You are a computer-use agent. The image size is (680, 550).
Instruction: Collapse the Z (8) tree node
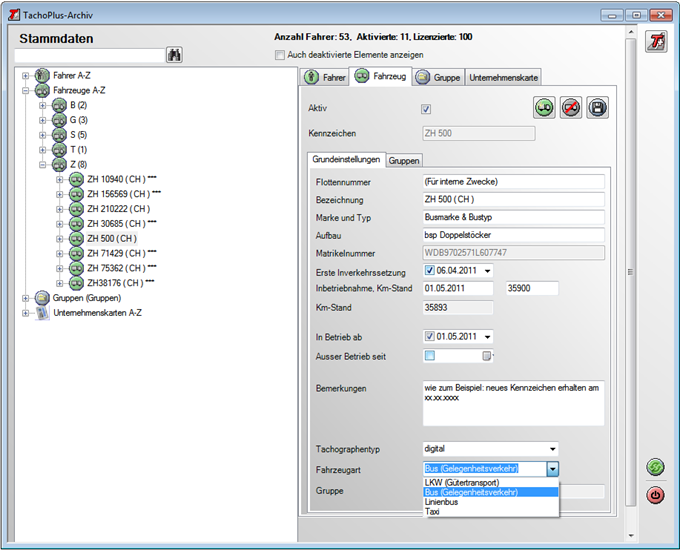point(42,165)
